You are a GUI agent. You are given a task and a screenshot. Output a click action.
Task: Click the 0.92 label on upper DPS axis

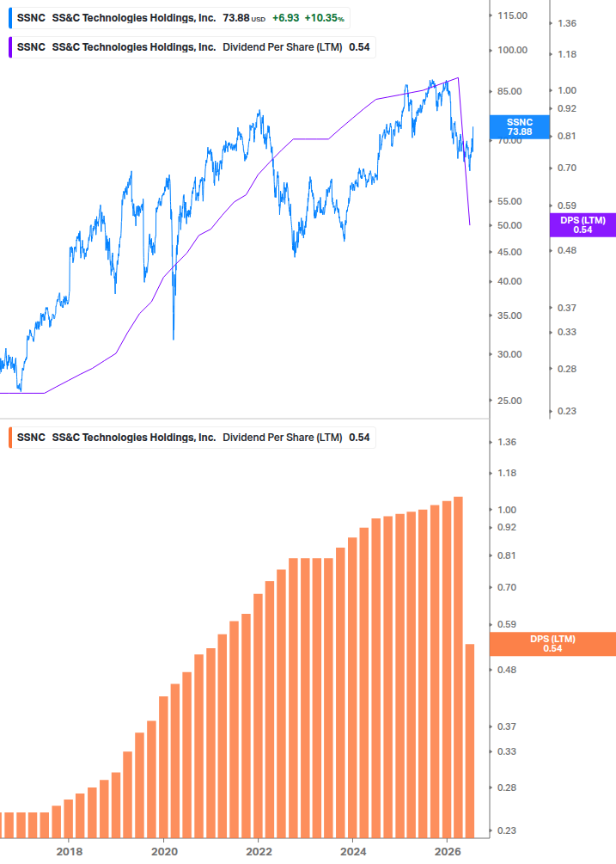pyautogui.click(x=567, y=108)
